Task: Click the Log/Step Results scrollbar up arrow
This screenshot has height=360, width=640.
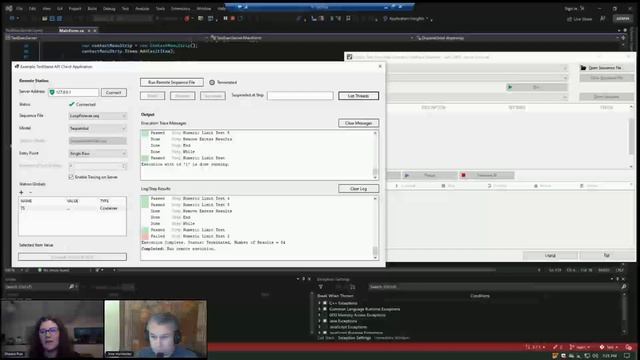Action: coord(375,199)
